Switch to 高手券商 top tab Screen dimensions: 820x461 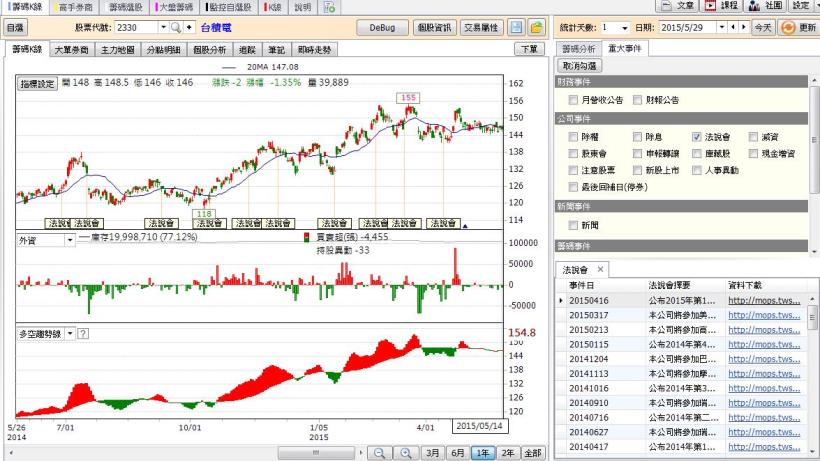pos(75,7)
